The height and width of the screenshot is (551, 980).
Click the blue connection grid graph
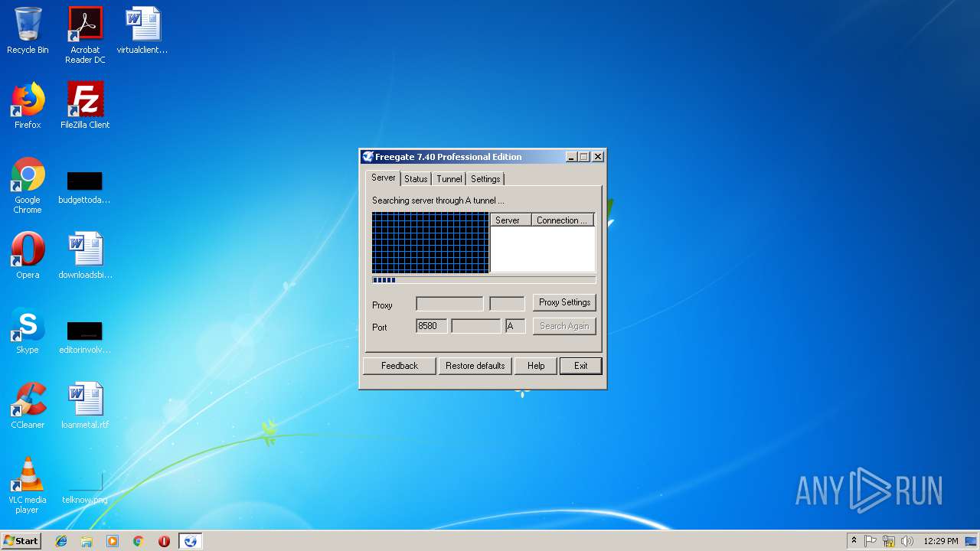click(x=430, y=243)
